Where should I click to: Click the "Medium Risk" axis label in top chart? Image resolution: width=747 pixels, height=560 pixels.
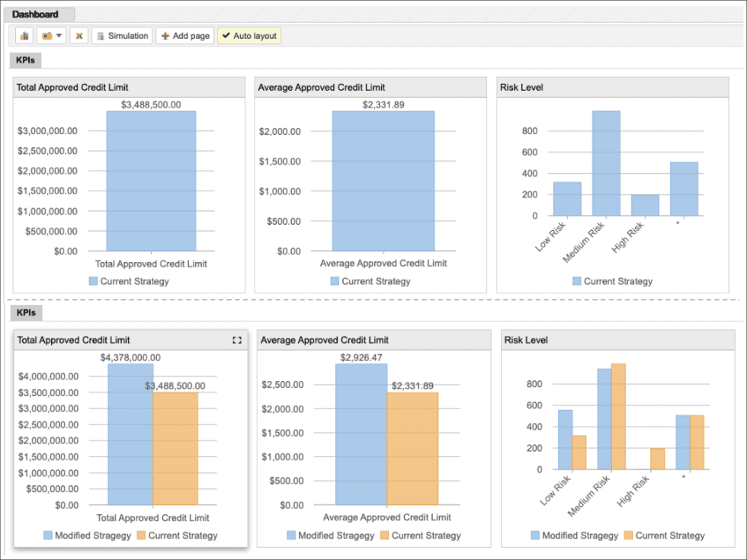[x=583, y=242]
